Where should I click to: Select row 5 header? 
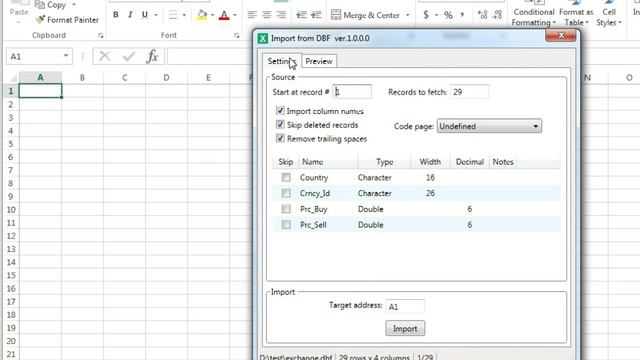(x=10, y=144)
